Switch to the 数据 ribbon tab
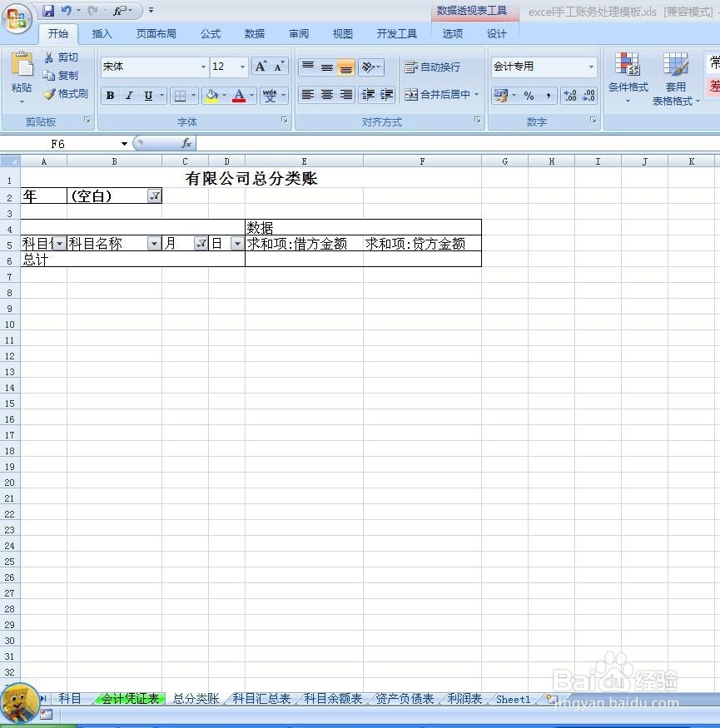The height and width of the screenshot is (728, 720). (x=254, y=34)
